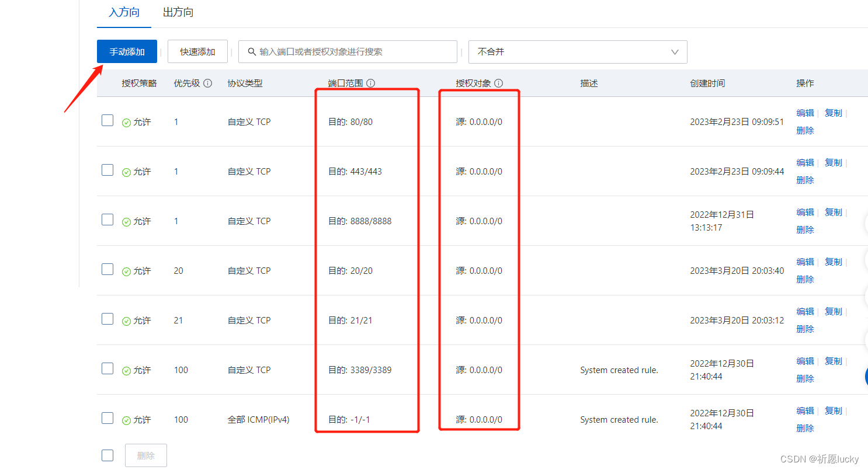This screenshot has height=470, width=868.
Task: Open the 授权对象 column info icon
Action: click(498, 83)
